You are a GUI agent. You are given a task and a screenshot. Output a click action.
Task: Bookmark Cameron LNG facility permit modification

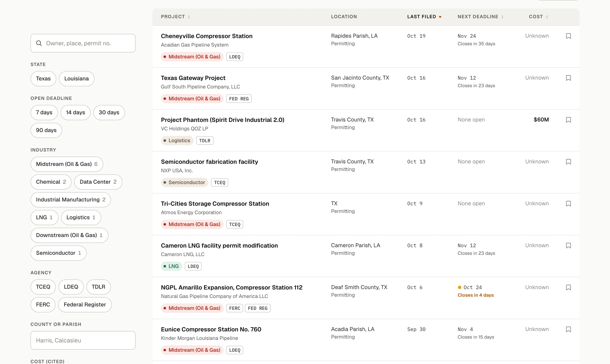(x=568, y=246)
